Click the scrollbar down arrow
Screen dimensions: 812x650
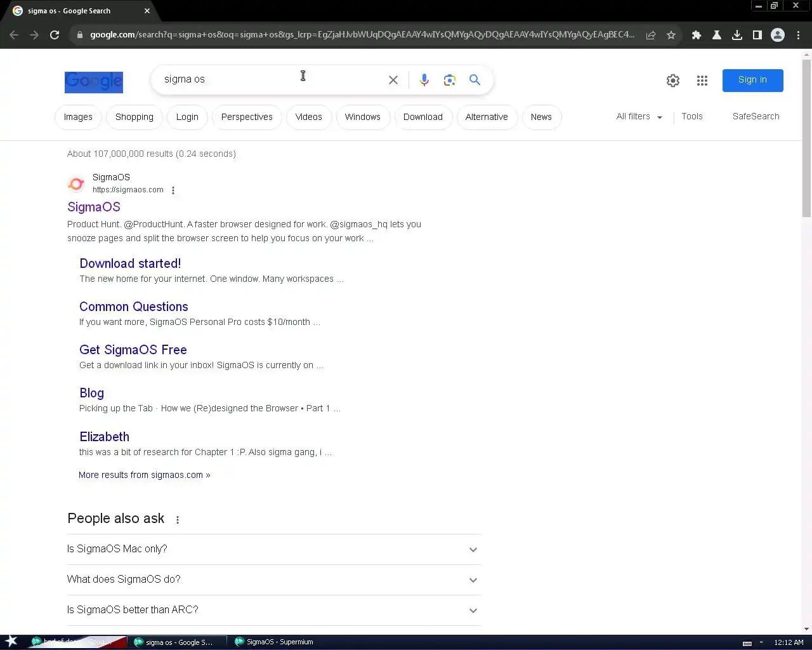(806, 629)
